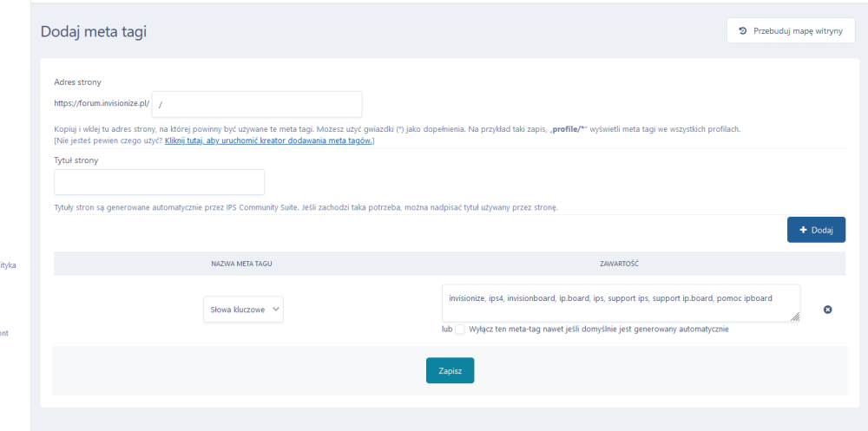Click the Dodaj button to add meta tag
Image resolution: width=868 pixels, height=431 pixels.
pos(816,230)
